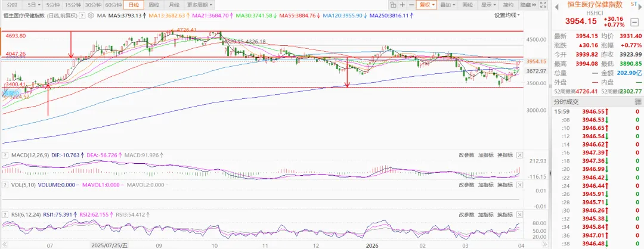644x249 pixels.
Task: Click the 4047.26 red line price label
Action: 16,54
